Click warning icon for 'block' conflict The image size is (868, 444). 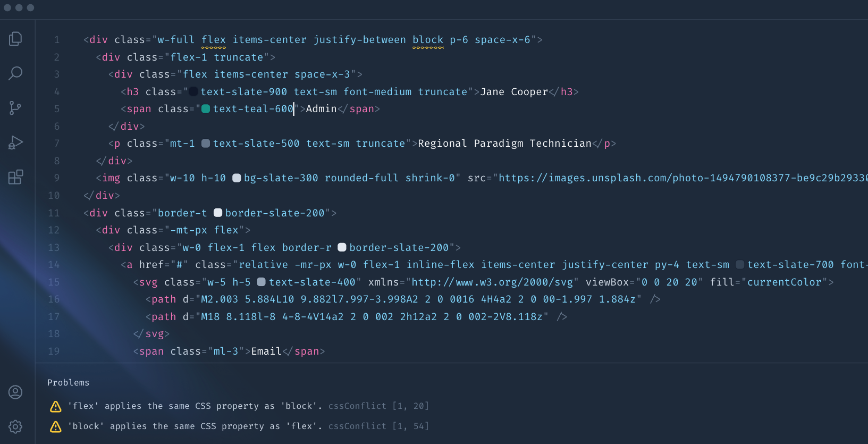point(56,426)
